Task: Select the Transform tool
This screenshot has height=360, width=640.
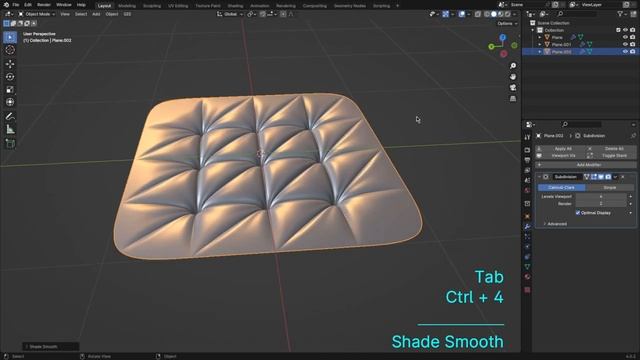Action: (x=10, y=102)
